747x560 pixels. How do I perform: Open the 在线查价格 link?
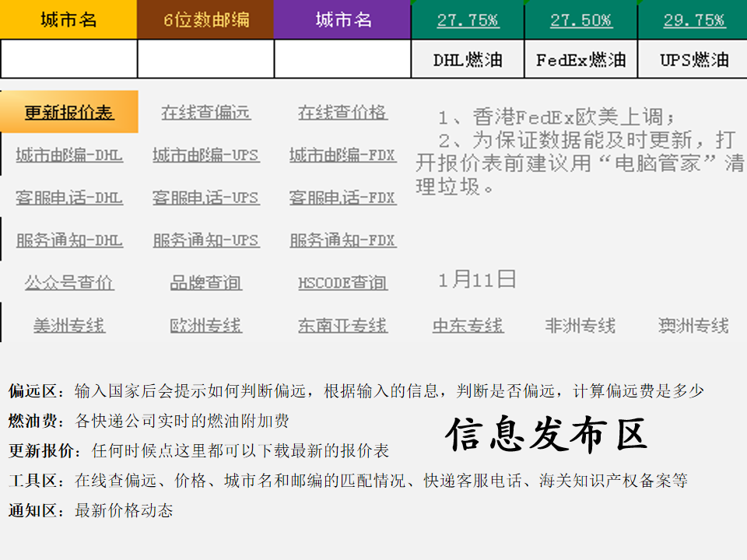coord(342,112)
